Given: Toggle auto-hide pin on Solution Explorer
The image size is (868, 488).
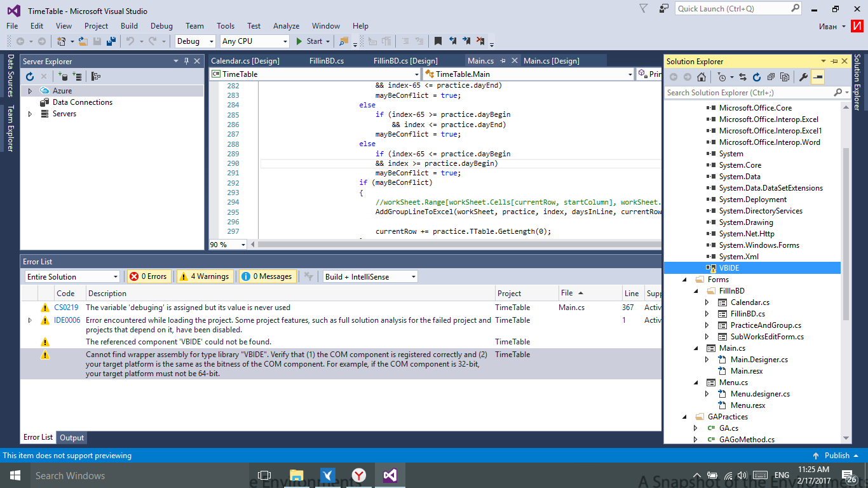Looking at the screenshot, I should click(834, 61).
